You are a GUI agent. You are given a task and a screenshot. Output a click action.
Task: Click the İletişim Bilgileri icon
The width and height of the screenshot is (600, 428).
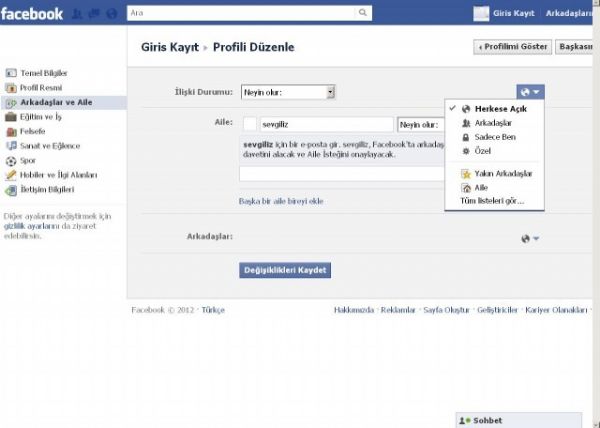tap(11, 190)
